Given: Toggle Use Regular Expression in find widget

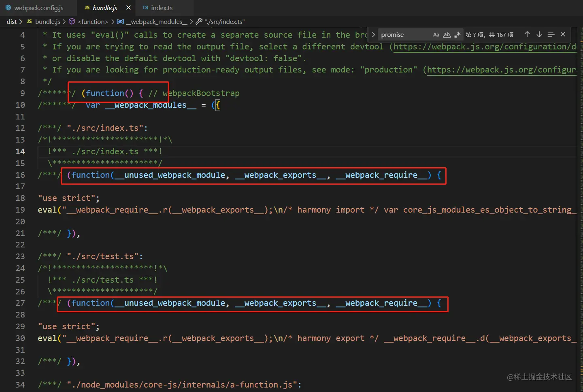Looking at the screenshot, I should (457, 35).
